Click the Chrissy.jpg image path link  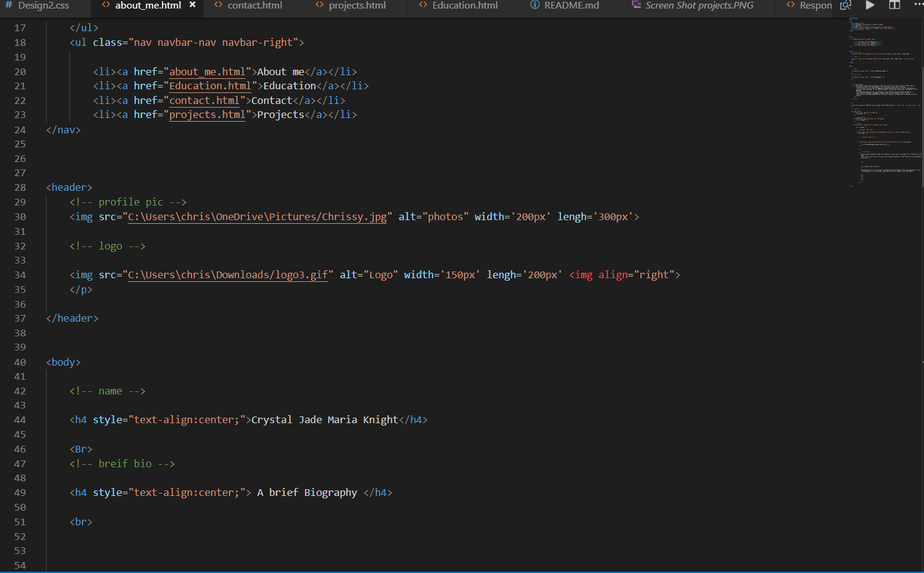click(x=257, y=216)
